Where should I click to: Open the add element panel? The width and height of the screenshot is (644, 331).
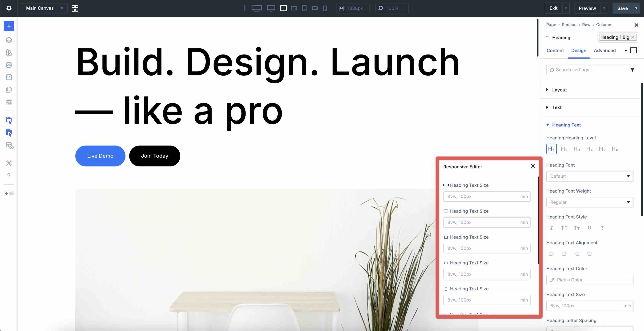pos(9,26)
